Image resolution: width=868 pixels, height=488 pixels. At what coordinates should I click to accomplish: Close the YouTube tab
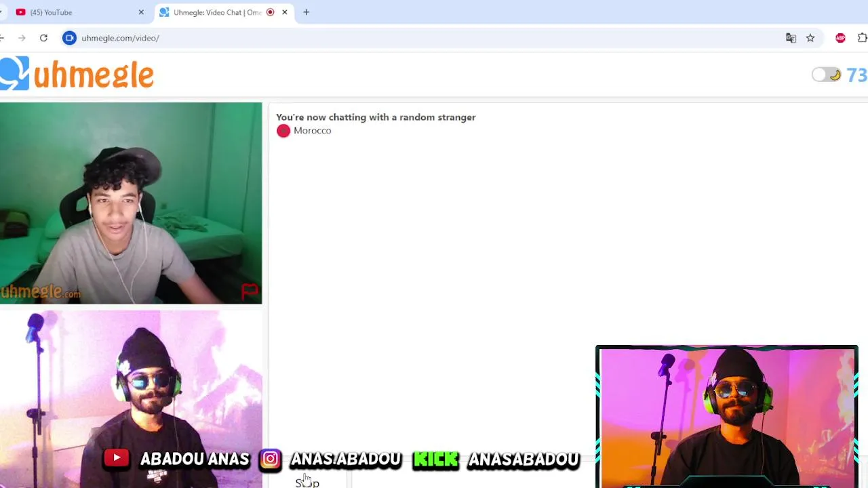(x=141, y=12)
